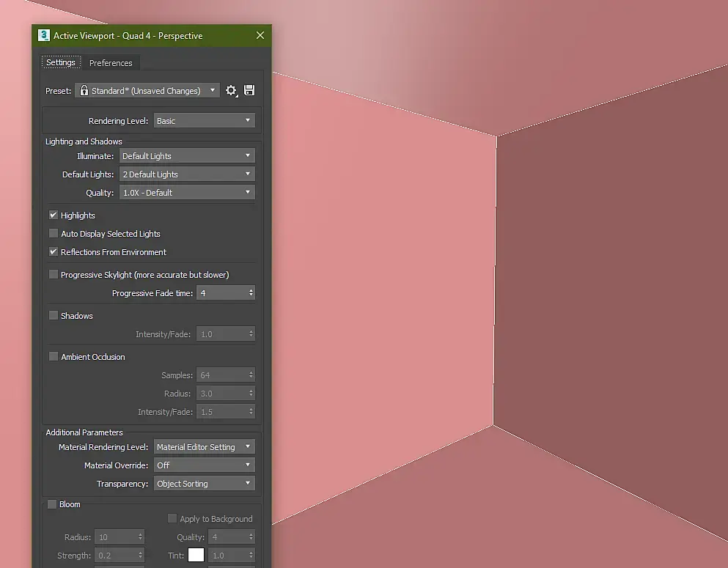This screenshot has height=568, width=728.
Task: Open the Preset dropdown
Action: click(x=147, y=90)
